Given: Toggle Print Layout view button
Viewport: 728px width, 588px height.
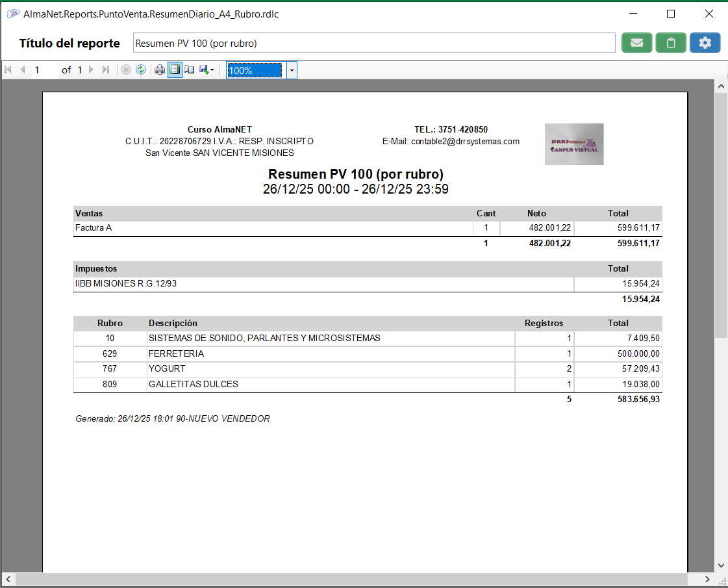Looking at the screenshot, I should click(x=175, y=70).
